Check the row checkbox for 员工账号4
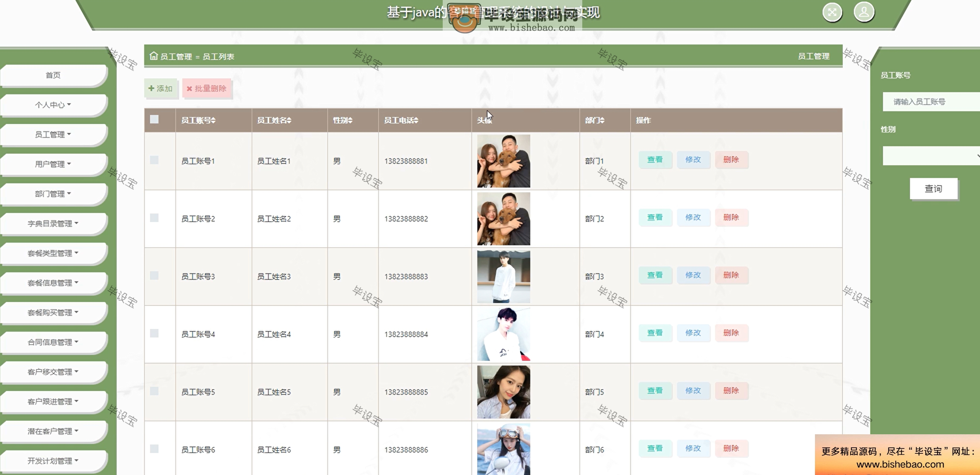This screenshot has height=475, width=980. 154,333
